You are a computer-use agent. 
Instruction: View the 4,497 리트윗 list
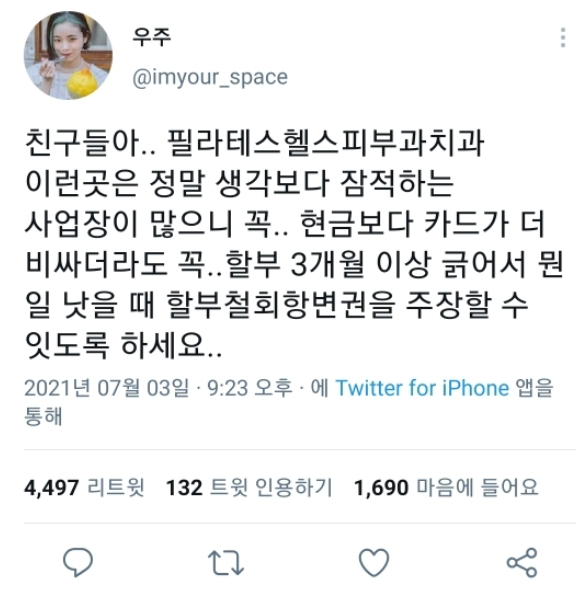[x=84, y=487]
